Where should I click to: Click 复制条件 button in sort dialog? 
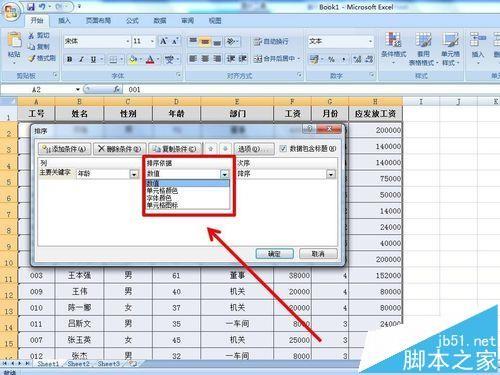pyautogui.click(x=175, y=149)
